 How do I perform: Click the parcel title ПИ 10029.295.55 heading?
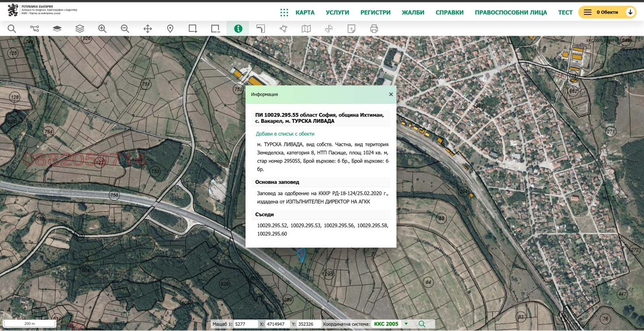[321, 118]
